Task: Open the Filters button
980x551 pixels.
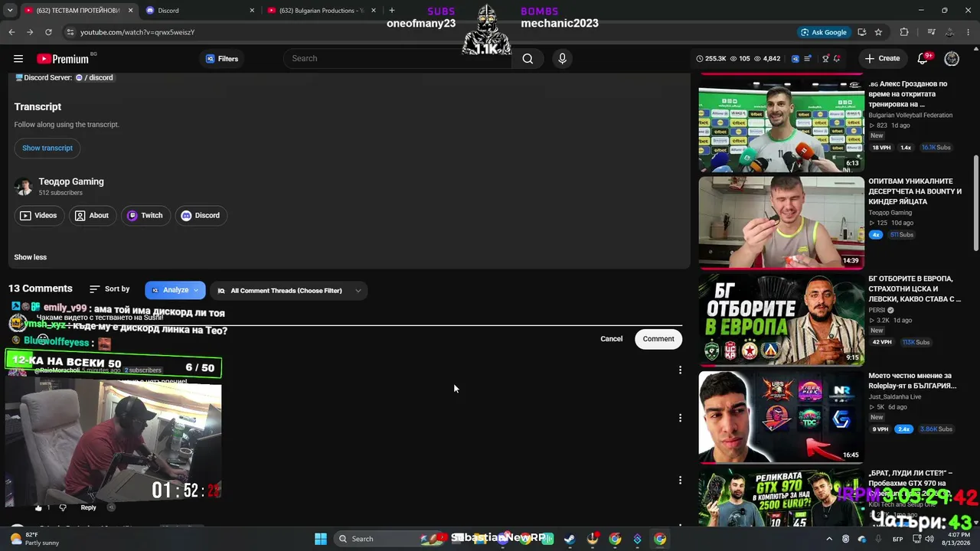Action: [x=222, y=59]
